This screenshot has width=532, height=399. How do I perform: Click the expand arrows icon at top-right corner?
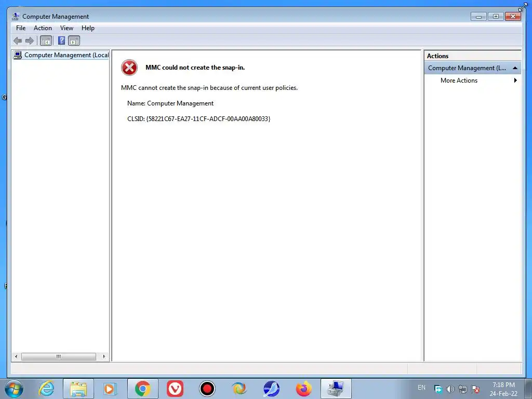(523, 6)
